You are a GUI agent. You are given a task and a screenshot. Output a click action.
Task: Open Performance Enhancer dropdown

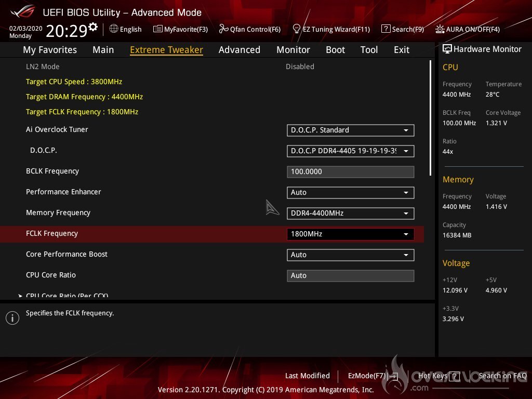(x=351, y=193)
